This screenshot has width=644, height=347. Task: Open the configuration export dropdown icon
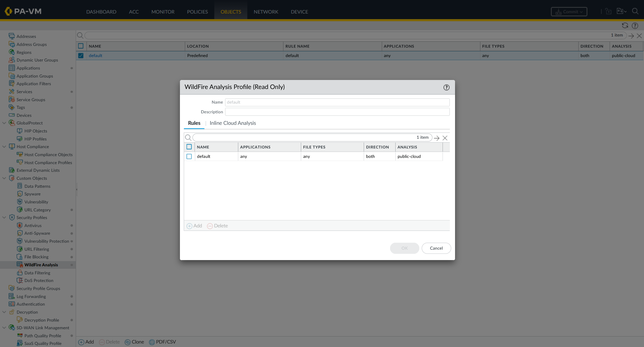coord(621,11)
